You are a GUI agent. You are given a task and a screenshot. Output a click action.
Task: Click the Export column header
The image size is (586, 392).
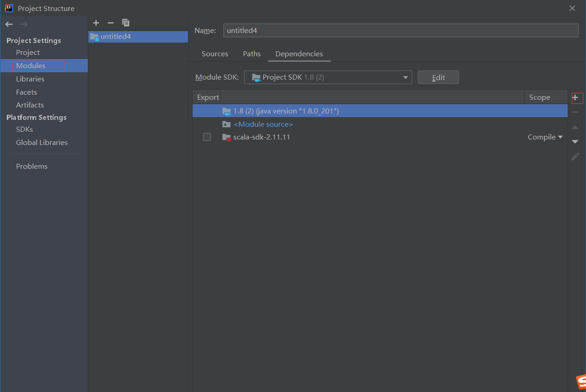[208, 97]
